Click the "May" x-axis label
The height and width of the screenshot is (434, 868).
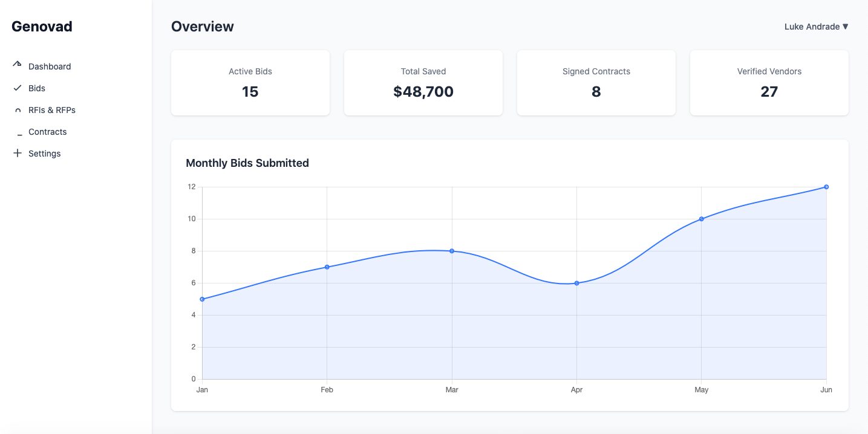pos(702,390)
